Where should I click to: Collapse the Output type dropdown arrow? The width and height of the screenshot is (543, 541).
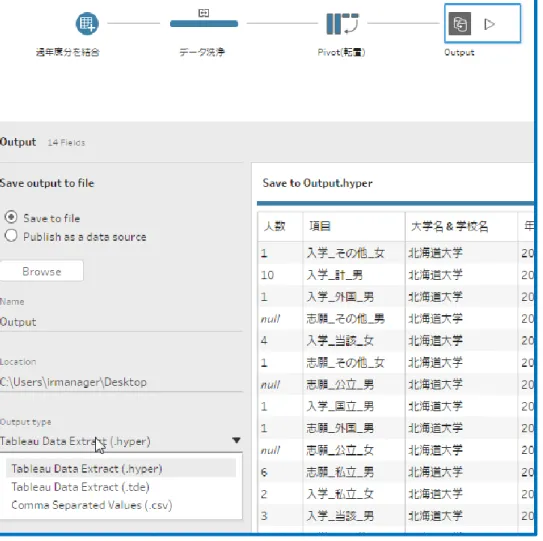[236, 441]
